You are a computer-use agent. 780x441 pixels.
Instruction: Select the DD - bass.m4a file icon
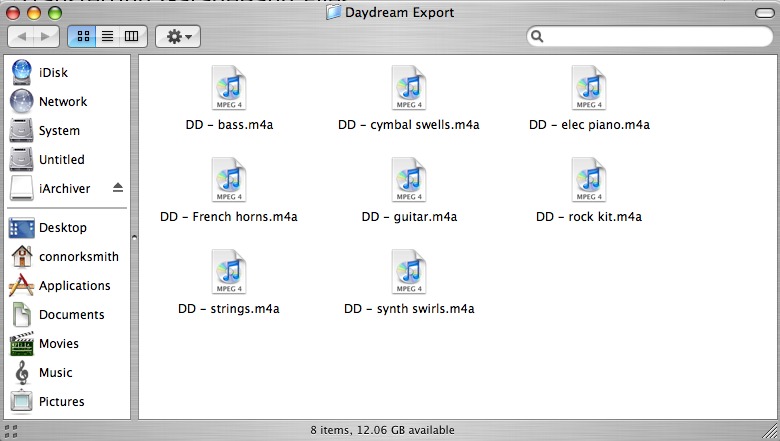229,88
